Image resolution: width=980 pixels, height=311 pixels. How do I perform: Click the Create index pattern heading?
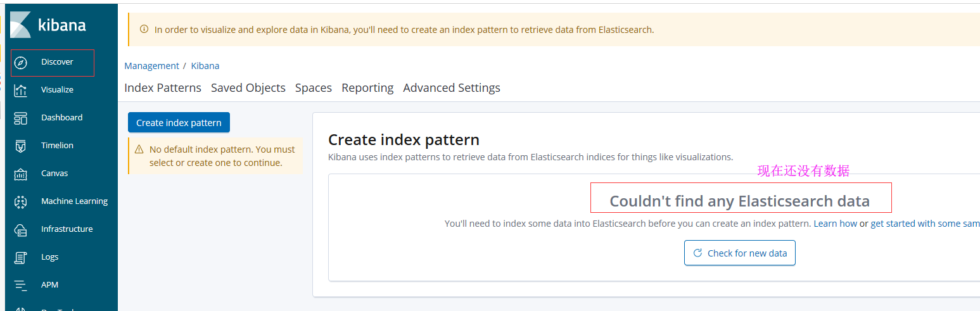[404, 139]
